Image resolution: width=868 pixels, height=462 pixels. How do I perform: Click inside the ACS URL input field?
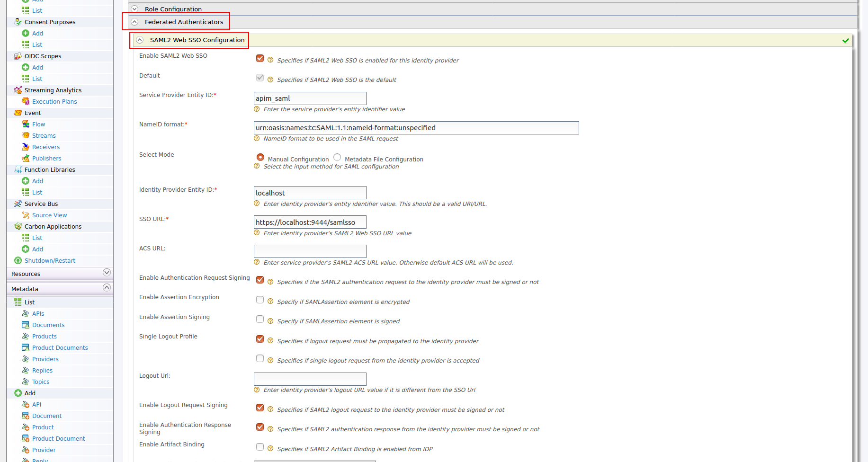(x=310, y=251)
